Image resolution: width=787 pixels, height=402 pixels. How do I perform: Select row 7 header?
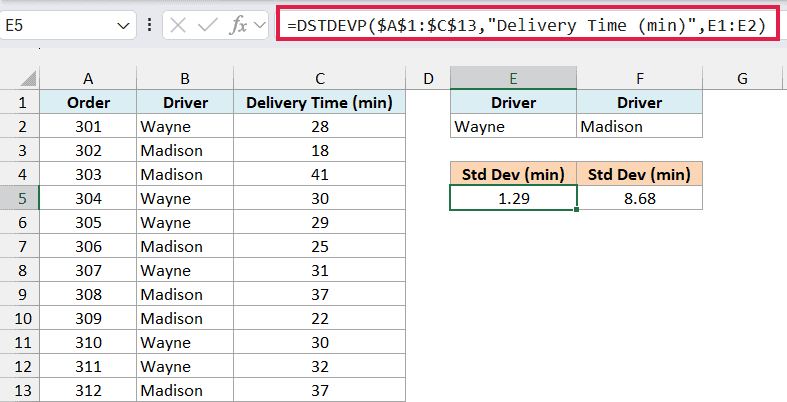[x=22, y=246]
